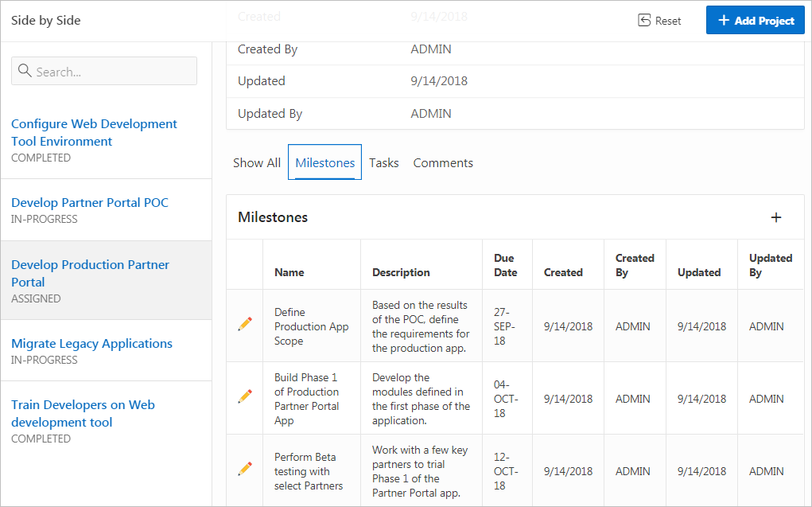Open the Develop Production Partner Portal project
This screenshot has width=812, height=507.
[90, 273]
